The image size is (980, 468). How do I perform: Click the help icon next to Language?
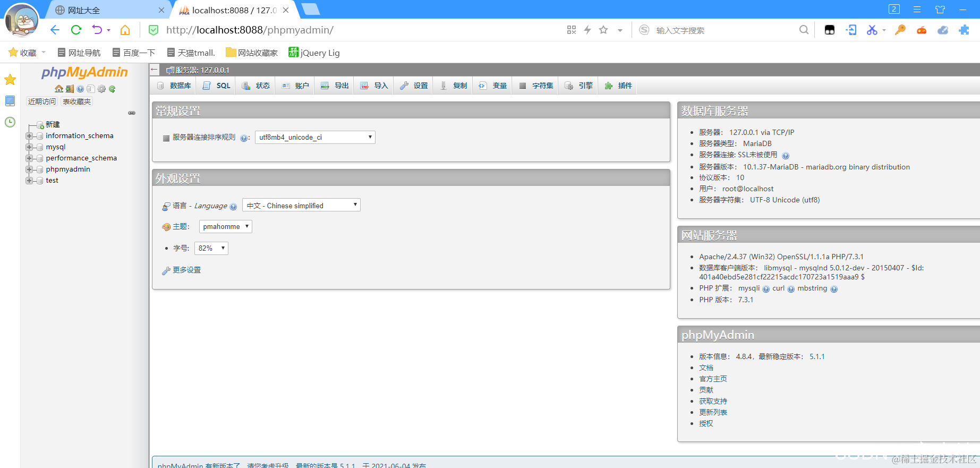tap(233, 207)
